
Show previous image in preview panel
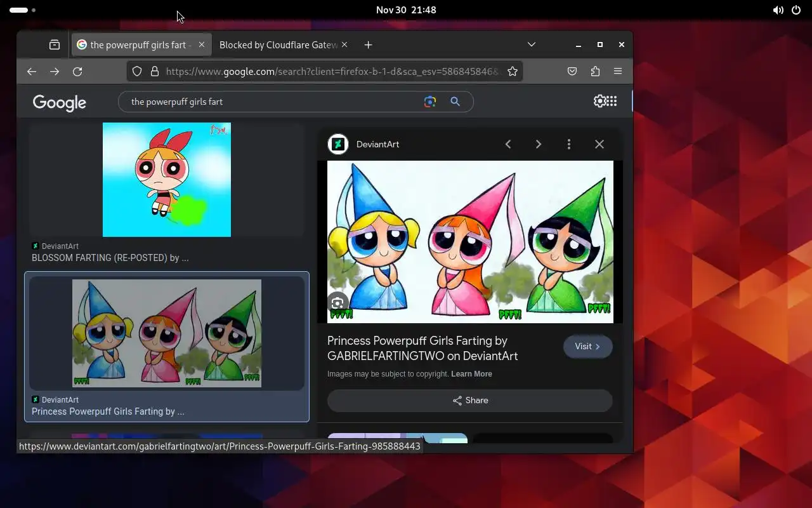(508, 144)
